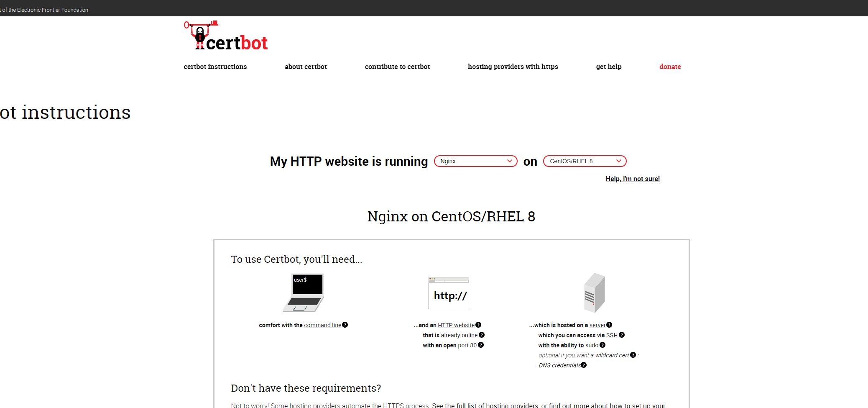
Task: Follow the wildcard cert link
Action: coord(612,355)
